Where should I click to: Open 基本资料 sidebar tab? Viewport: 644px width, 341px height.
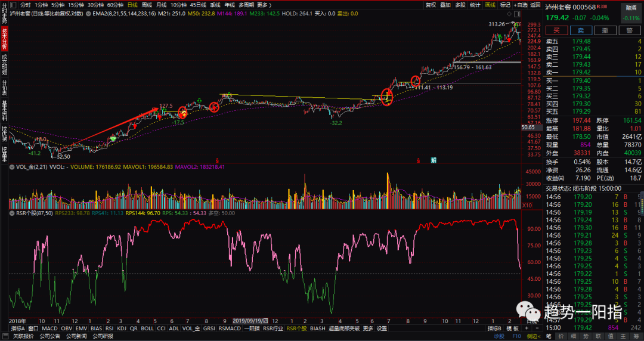coord(4,111)
